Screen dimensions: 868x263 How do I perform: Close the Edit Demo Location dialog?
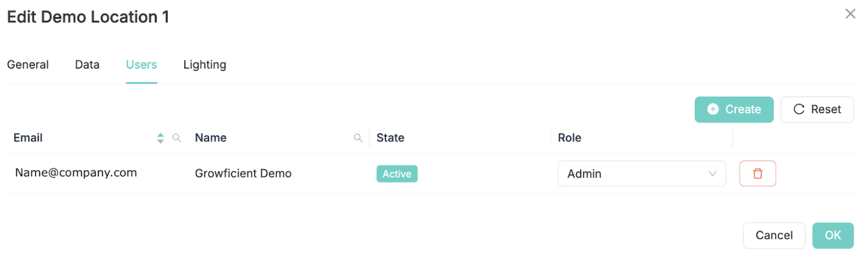850,14
